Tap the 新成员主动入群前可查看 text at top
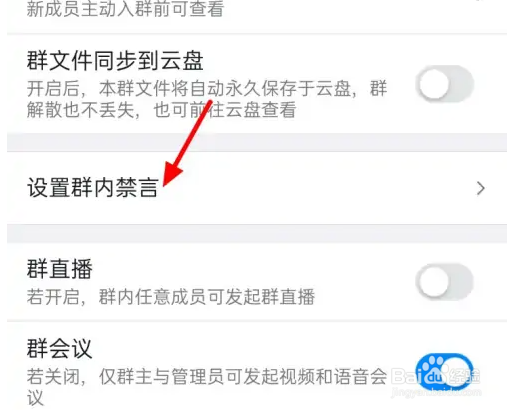Viewport: 511px width, 410px height. (125, 8)
